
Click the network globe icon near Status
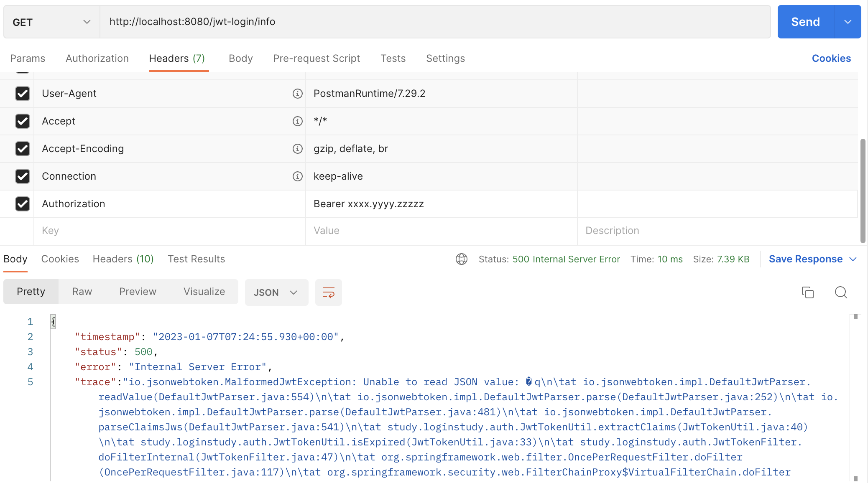pyautogui.click(x=461, y=259)
